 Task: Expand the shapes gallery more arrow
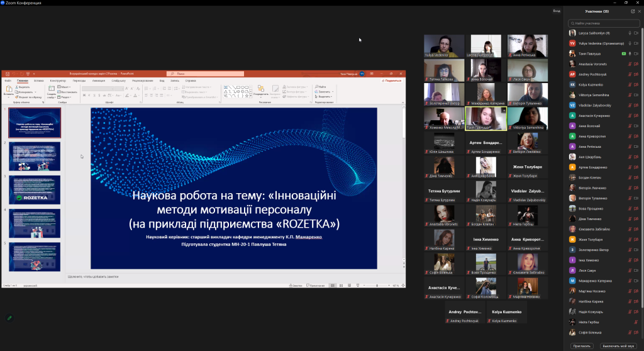pos(251,96)
